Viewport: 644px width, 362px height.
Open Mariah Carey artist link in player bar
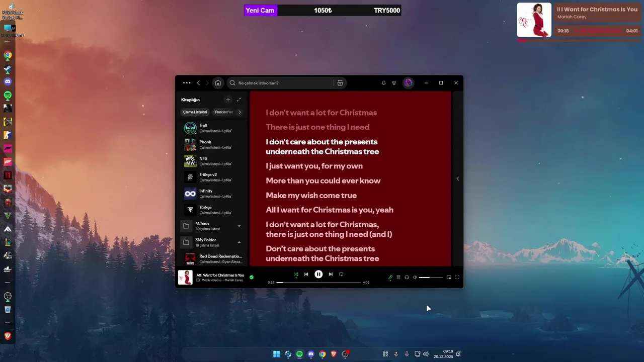coord(233,280)
